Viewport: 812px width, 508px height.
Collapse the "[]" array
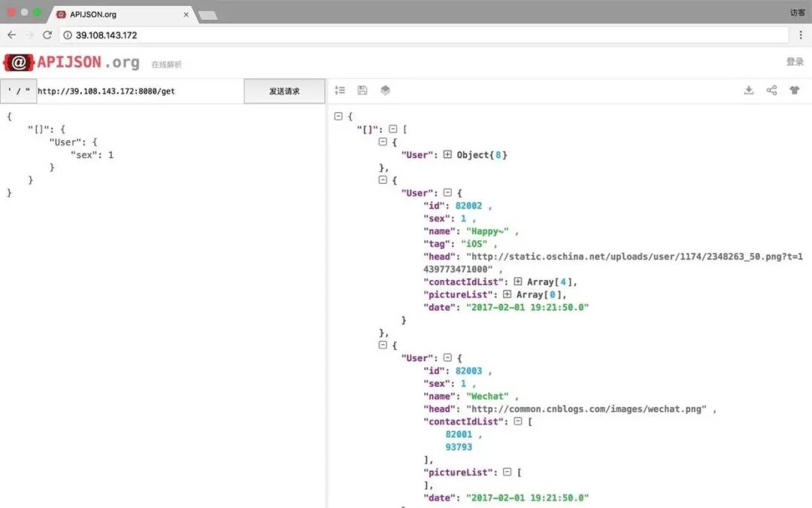point(393,129)
